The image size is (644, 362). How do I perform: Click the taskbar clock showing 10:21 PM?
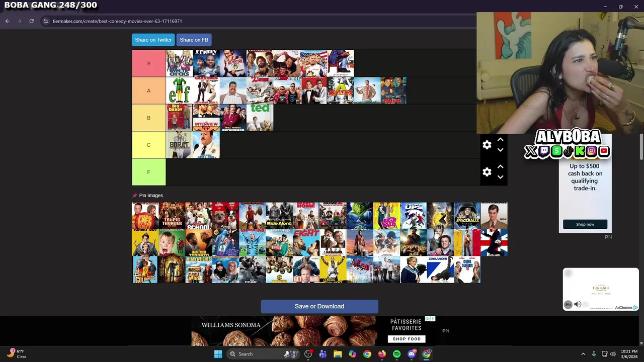629,354
